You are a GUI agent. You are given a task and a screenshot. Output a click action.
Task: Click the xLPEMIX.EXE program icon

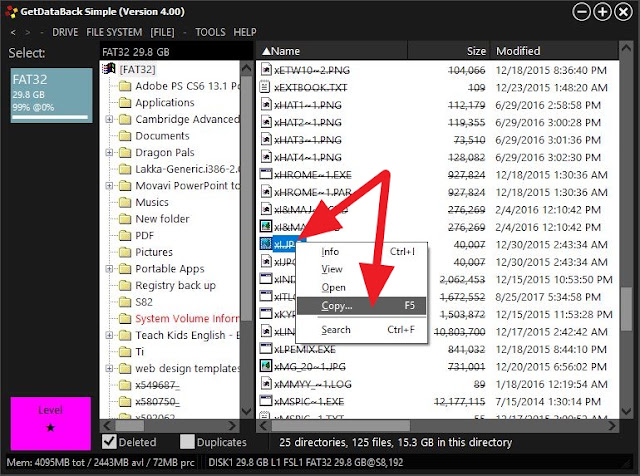(x=266, y=349)
